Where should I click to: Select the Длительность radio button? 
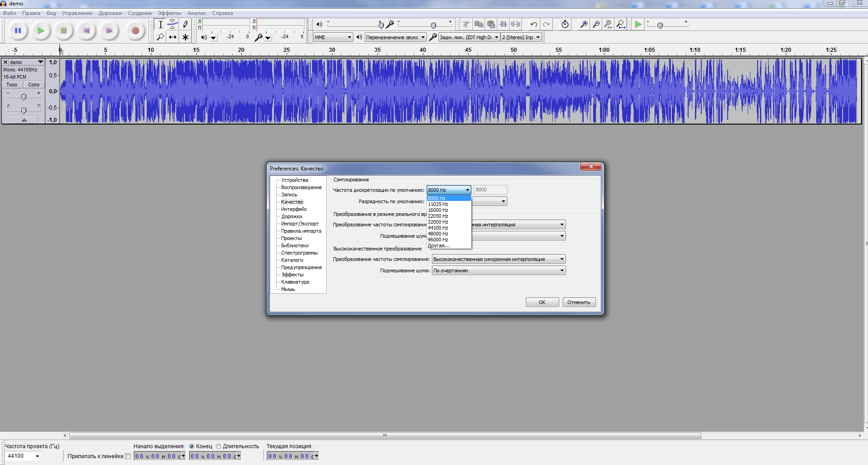coord(218,446)
